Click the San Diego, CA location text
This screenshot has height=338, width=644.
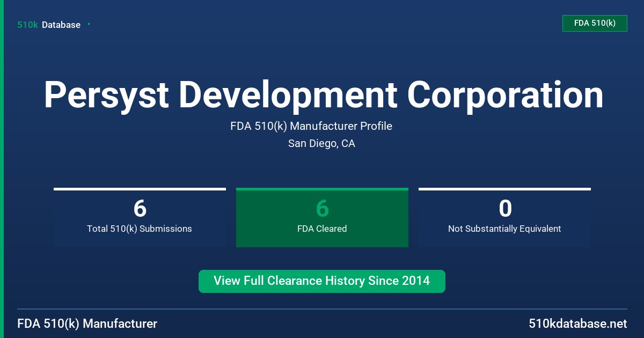321,143
